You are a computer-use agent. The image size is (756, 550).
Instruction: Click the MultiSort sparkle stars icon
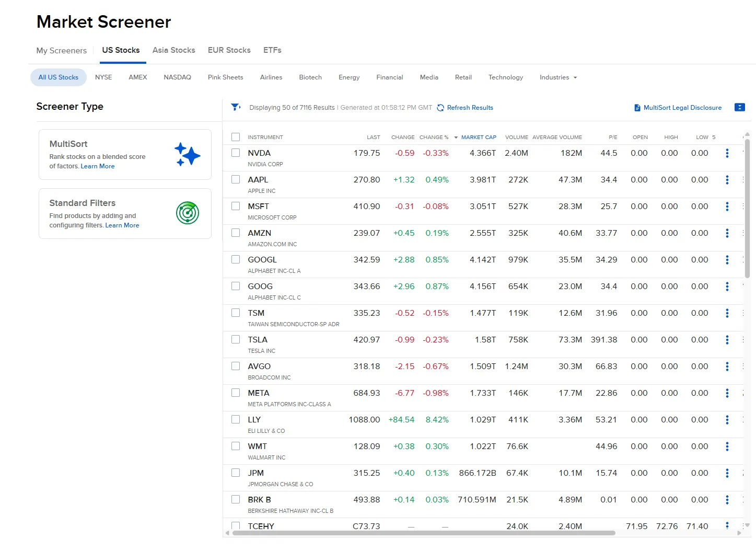(x=187, y=154)
